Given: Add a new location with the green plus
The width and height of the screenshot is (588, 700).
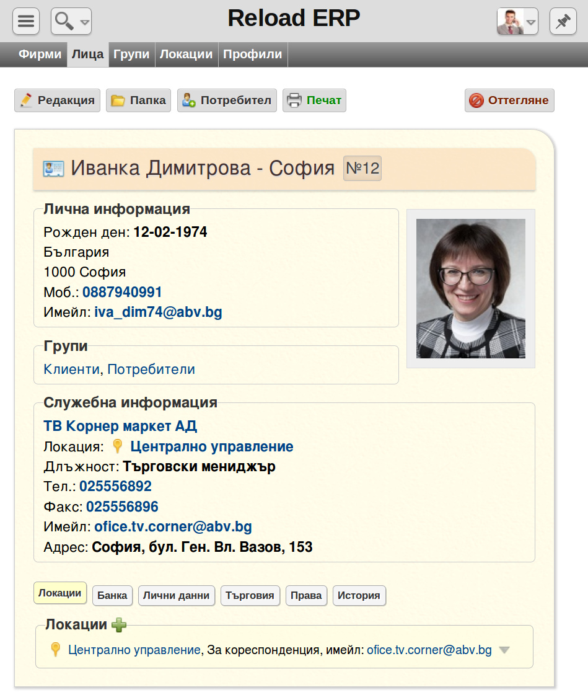Looking at the screenshot, I should point(119,624).
